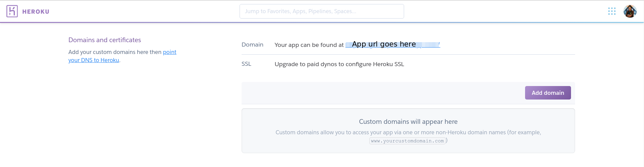Click the Your app can be found at text
Viewport: 644px width, 167px height.
309,45
